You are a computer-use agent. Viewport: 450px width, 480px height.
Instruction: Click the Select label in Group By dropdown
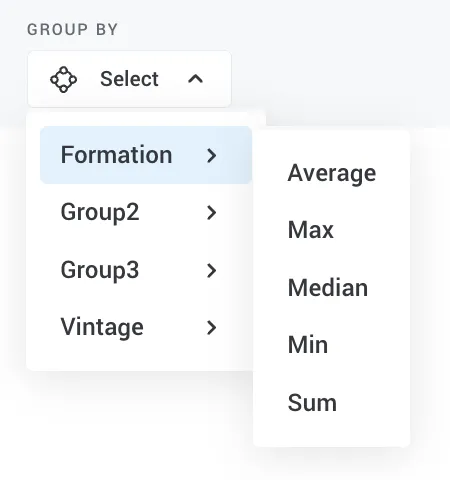[x=129, y=79]
